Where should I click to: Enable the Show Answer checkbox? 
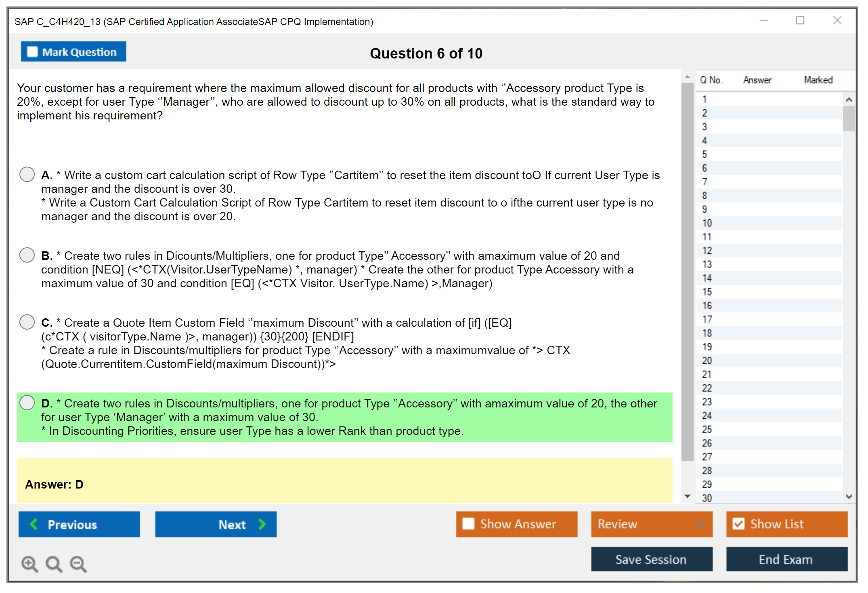[x=468, y=524]
